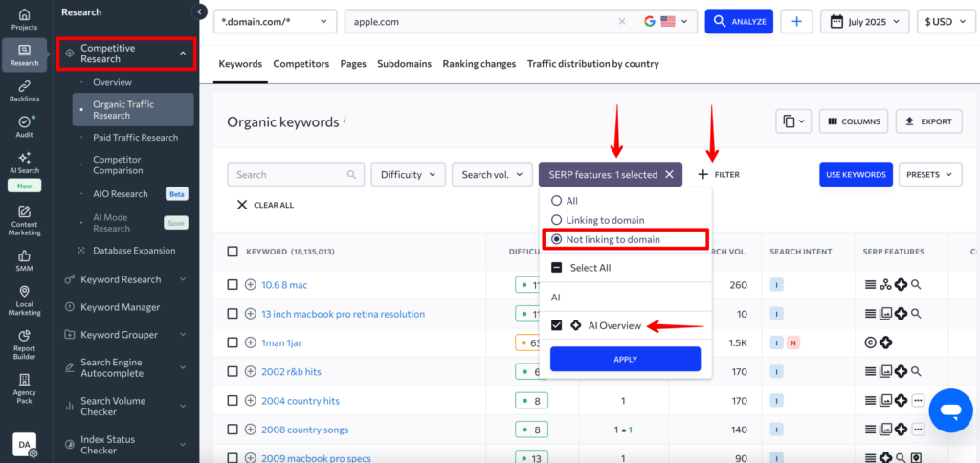Screen dimensions: 980x463
Task: Remove the SERP features filter with X
Action: coord(670,174)
